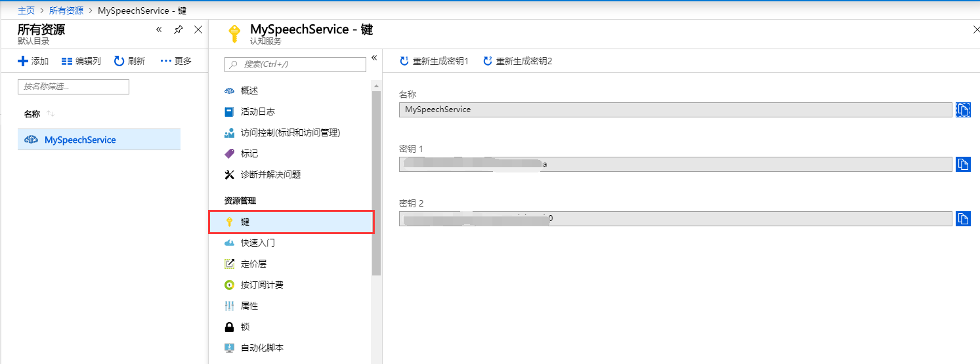The width and height of the screenshot is (980, 364).
Task: Click the 活动日志 book icon
Action: [x=229, y=111]
